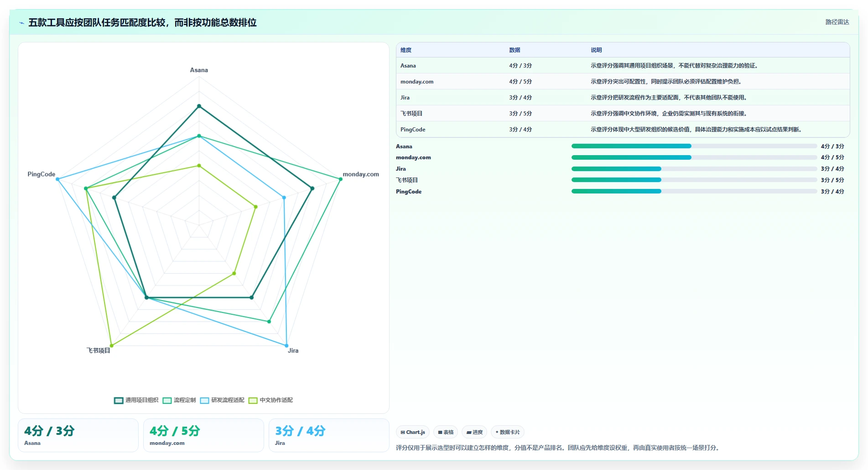The width and height of the screenshot is (868, 470).
Task: Click the Jira axis label on the radar
Action: [x=293, y=350]
